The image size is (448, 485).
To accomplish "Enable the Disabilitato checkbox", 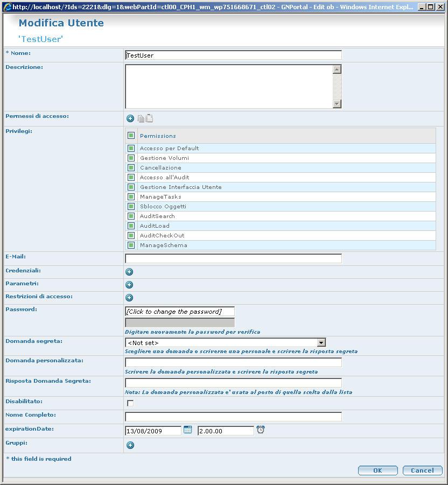I will (130, 403).
